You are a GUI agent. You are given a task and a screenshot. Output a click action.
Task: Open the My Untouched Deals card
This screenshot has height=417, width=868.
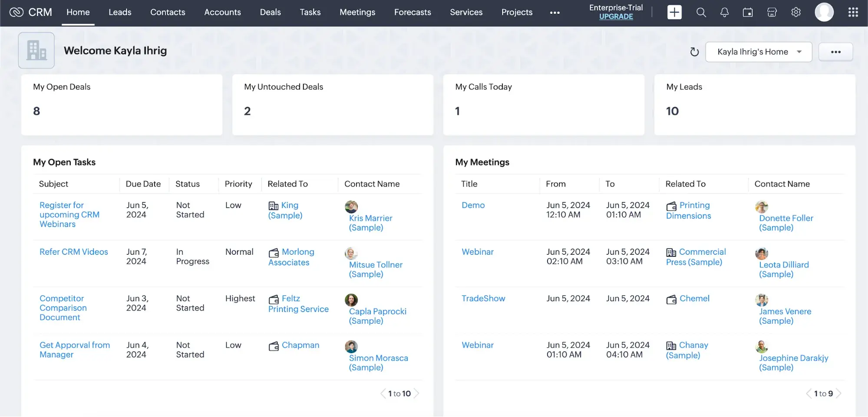click(x=332, y=105)
